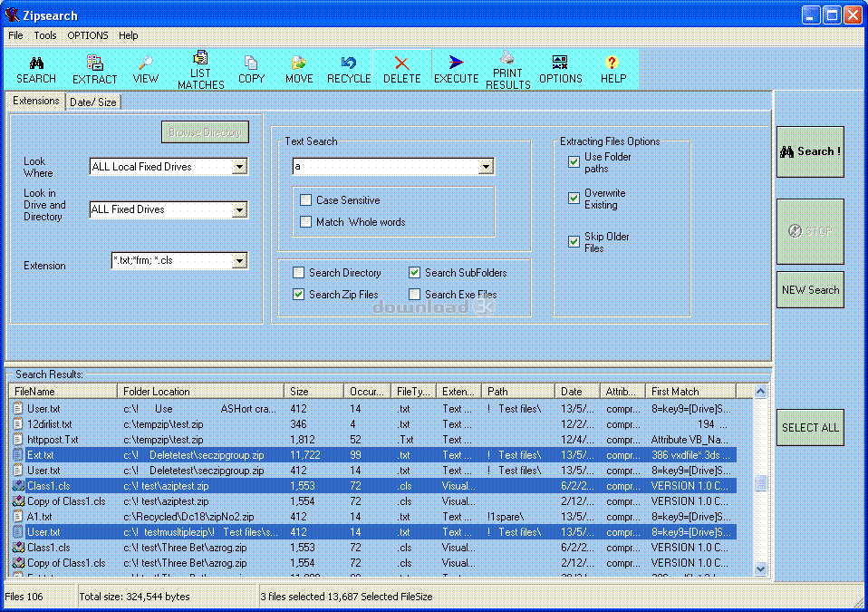Enable Match Whole words checkbox
Screen dimensions: 868x612
click(305, 221)
